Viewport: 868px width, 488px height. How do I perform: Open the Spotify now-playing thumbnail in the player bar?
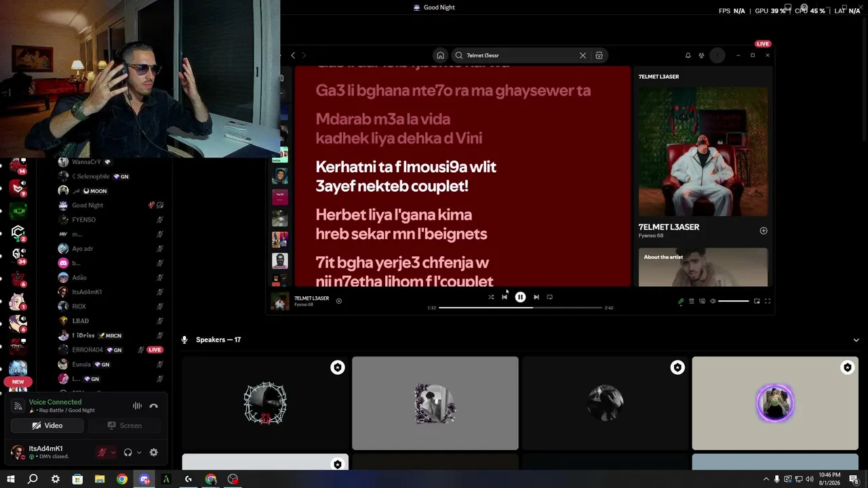(x=280, y=301)
